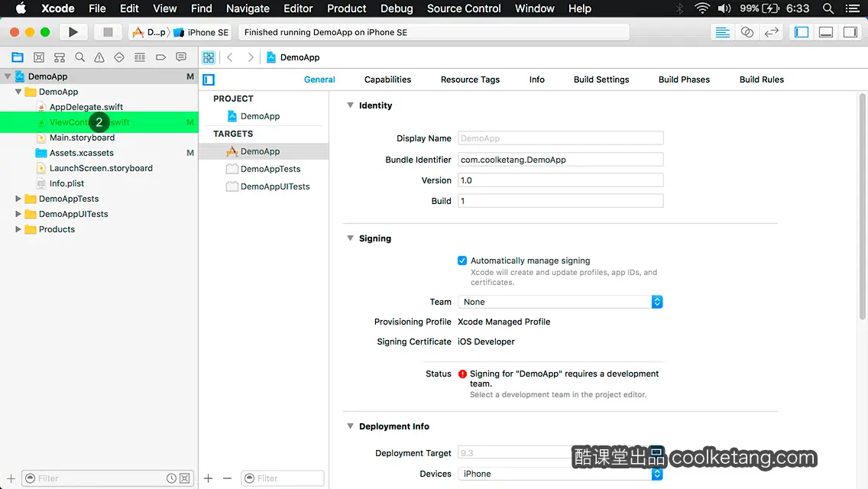Open the Debug navigator
The width and height of the screenshot is (868, 489).
click(140, 57)
